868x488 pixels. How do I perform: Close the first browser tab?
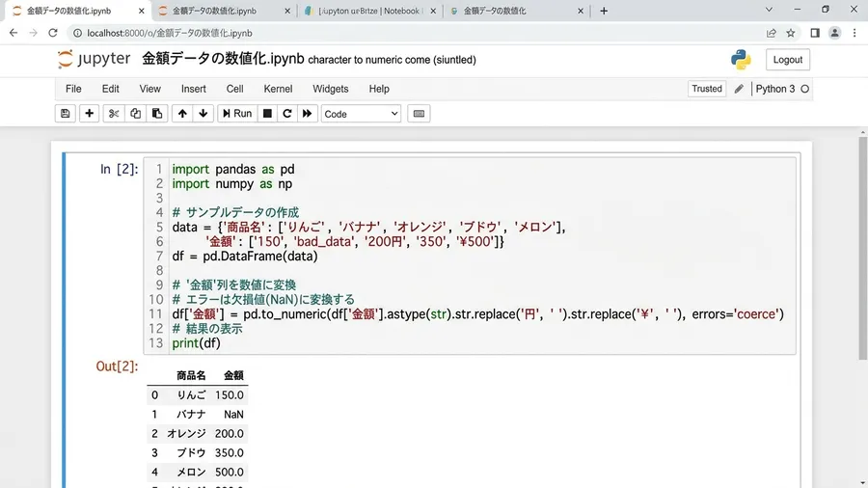click(141, 11)
